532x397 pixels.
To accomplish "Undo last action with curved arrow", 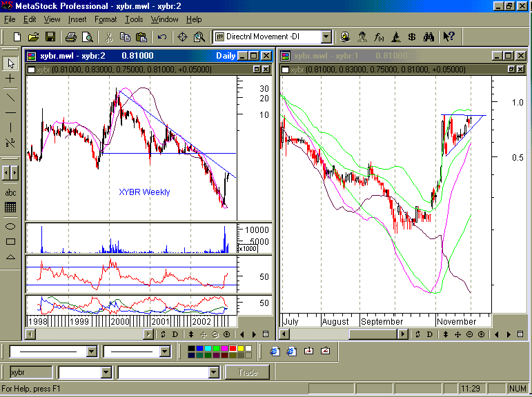I will 162,37.
